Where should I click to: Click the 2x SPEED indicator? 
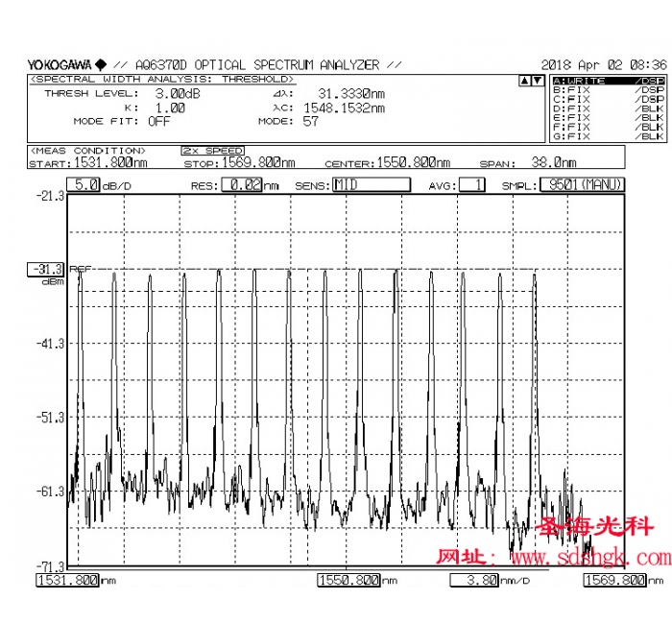point(212,151)
